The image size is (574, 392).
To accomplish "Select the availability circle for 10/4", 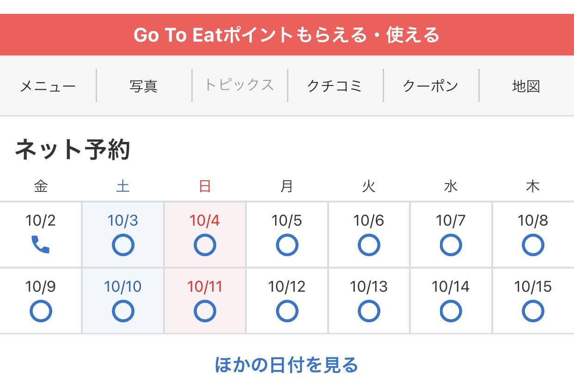I will coord(205,245).
